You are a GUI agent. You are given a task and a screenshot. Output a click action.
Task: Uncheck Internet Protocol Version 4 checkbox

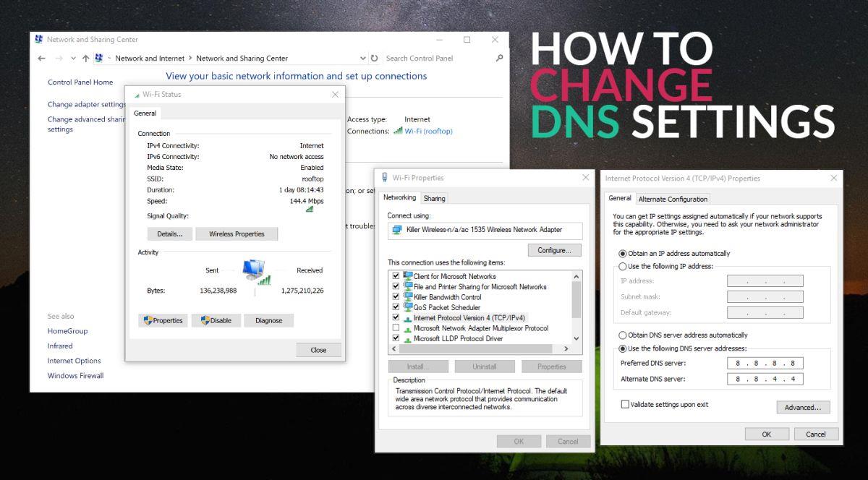click(396, 317)
